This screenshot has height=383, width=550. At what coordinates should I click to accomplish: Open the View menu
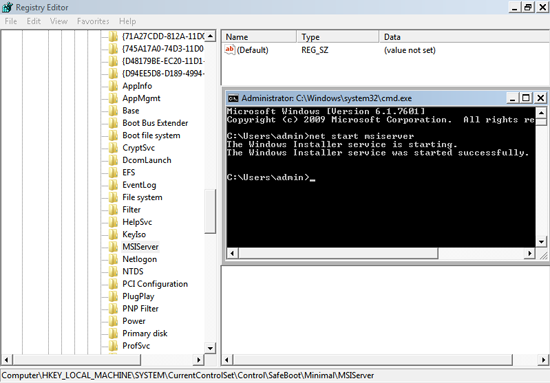click(x=59, y=21)
